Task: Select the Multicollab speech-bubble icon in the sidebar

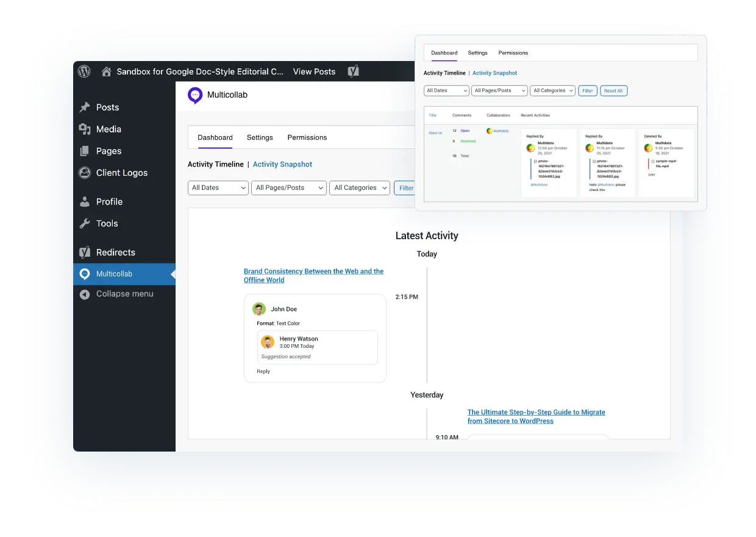Action: point(85,274)
